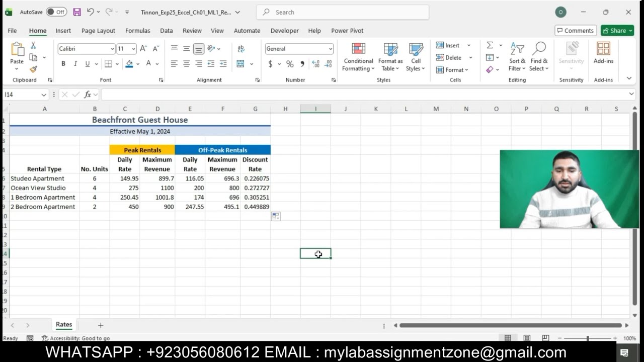
Task: Click the Borders icon
Action: point(108,64)
